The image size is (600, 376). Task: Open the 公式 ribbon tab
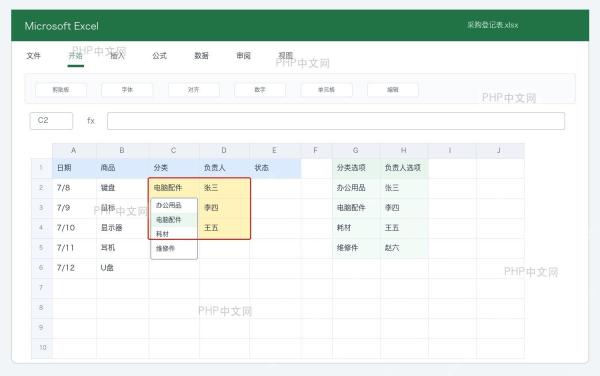click(x=160, y=56)
